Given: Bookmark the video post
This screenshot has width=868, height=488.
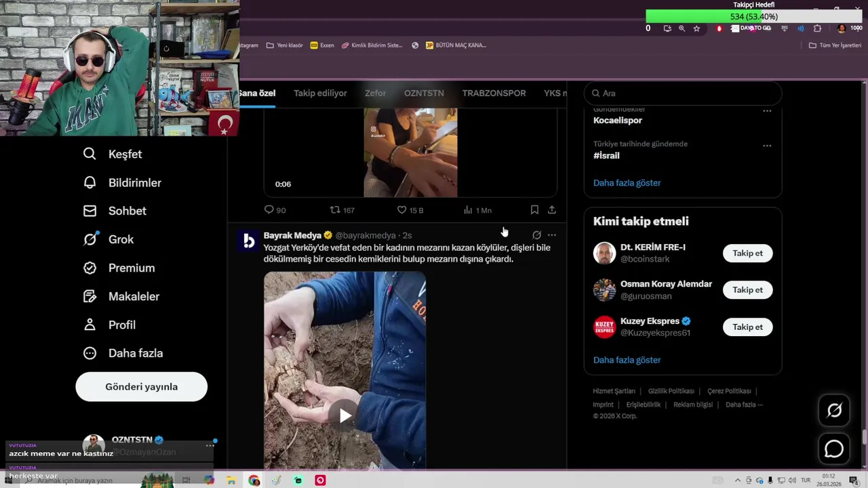Looking at the screenshot, I should 534,210.
